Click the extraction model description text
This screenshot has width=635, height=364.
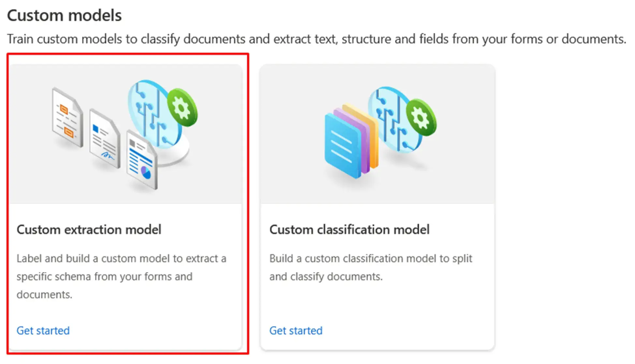(121, 276)
